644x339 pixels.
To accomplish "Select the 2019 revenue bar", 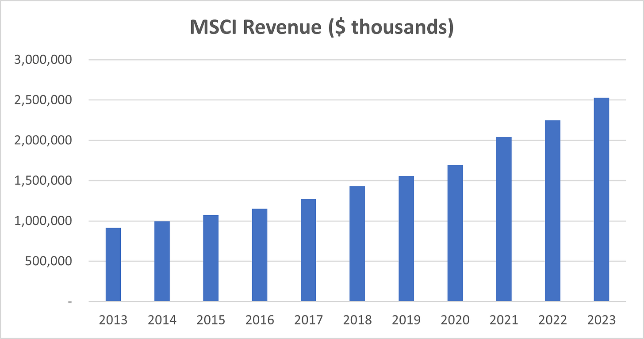I will coord(406,239).
